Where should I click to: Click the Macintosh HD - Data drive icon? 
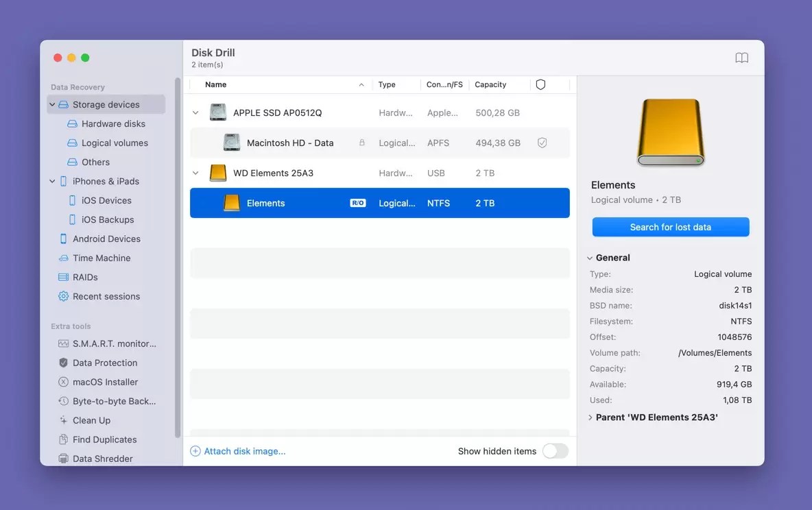[232, 143]
